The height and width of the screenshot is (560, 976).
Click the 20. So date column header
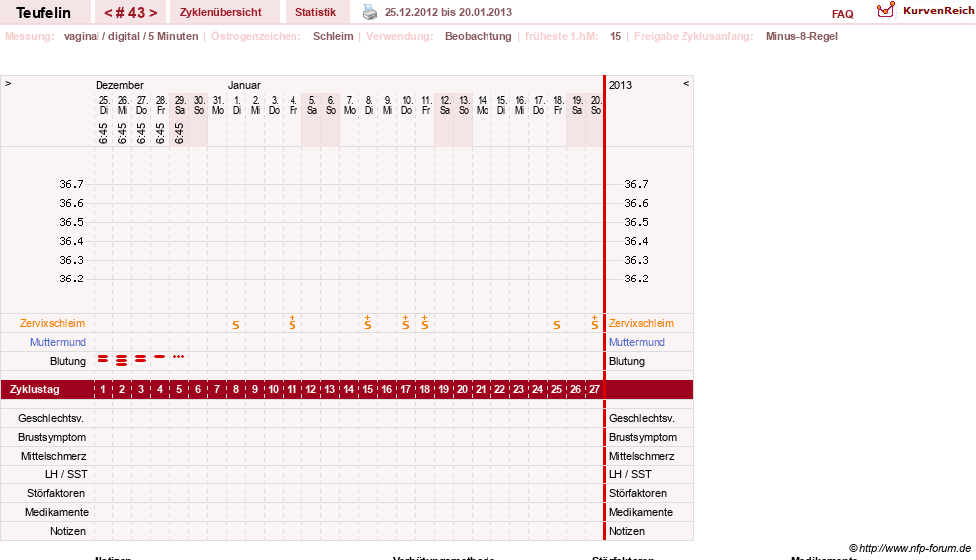tap(596, 105)
